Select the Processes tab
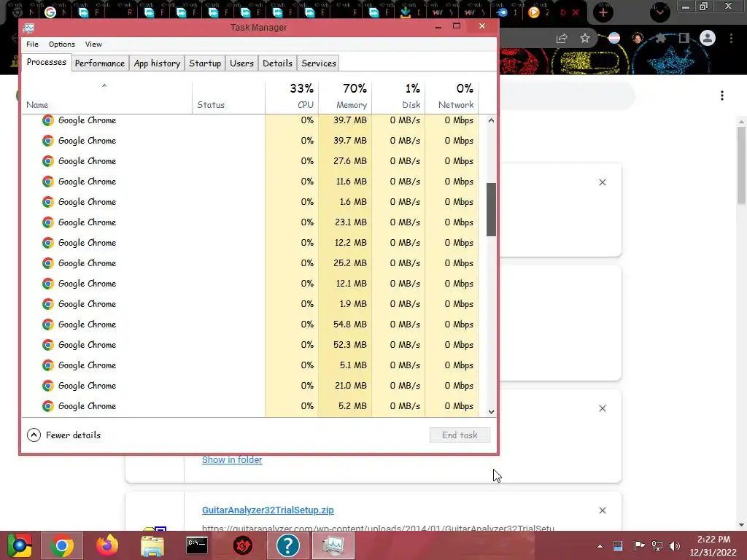 (x=46, y=62)
